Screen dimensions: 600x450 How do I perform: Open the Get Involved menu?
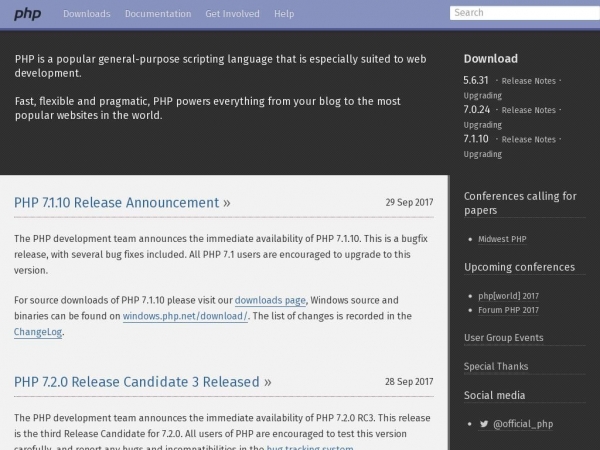[x=232, y=14]
